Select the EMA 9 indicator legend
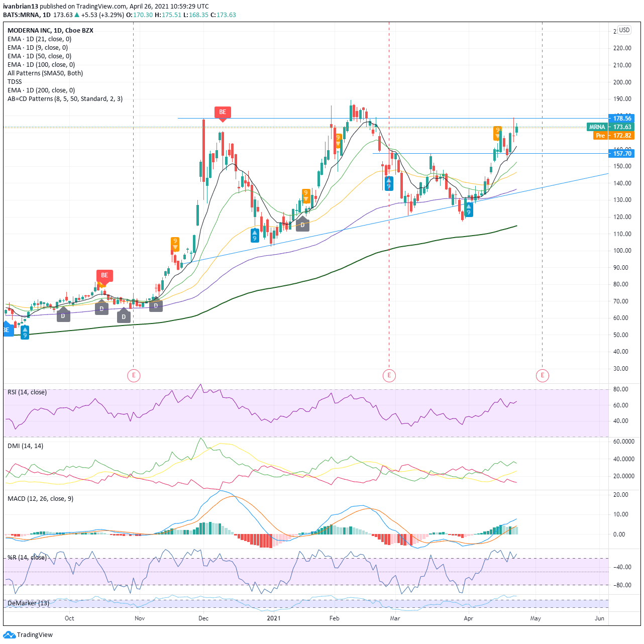644x644 pixels. 38,48
